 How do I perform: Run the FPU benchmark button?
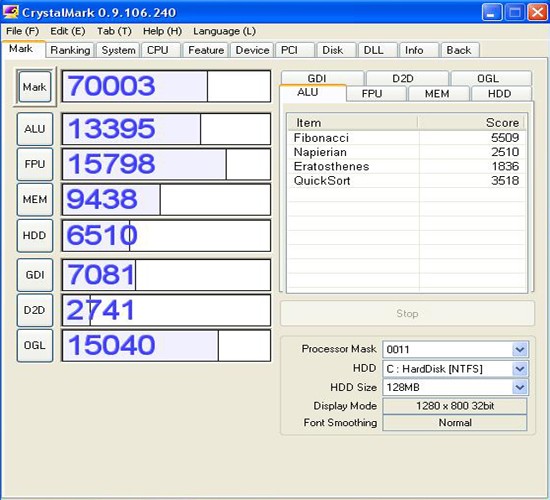click(x=35, y=164)
